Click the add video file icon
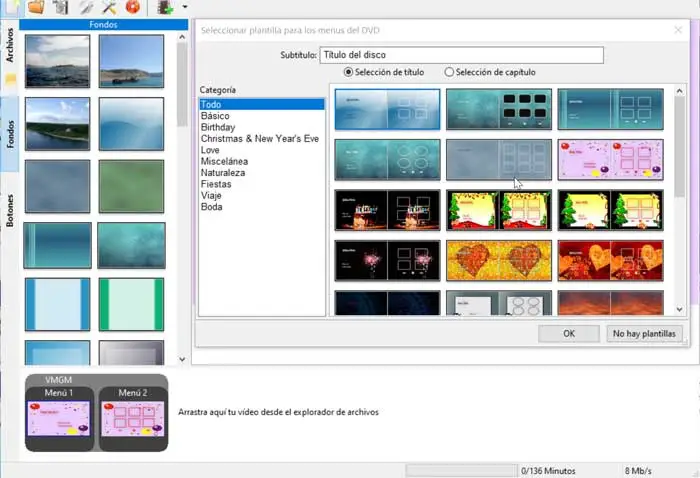 163,7
